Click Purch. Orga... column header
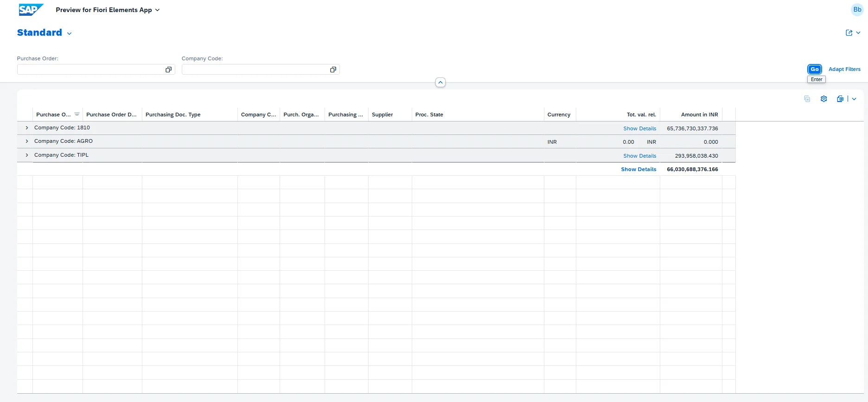The image size is (868, 402). (x=302, y=115)
